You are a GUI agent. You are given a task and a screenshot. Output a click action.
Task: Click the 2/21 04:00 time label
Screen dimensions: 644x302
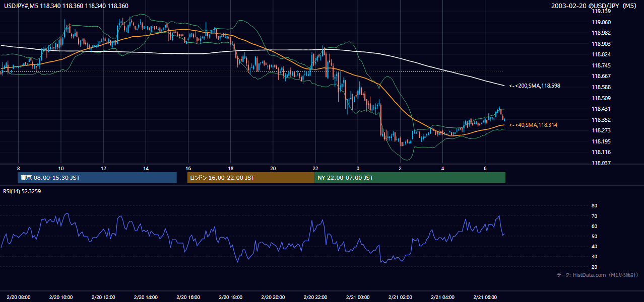(x=443, y=297)
